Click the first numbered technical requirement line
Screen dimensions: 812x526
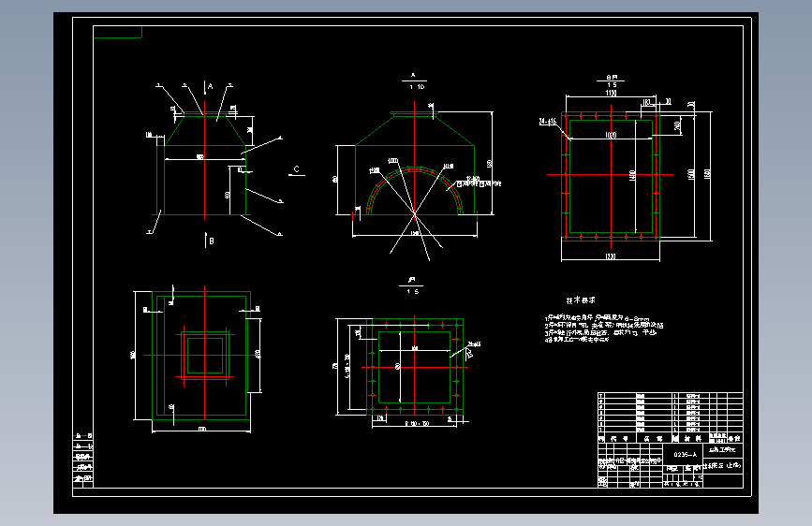click(598, 318)
